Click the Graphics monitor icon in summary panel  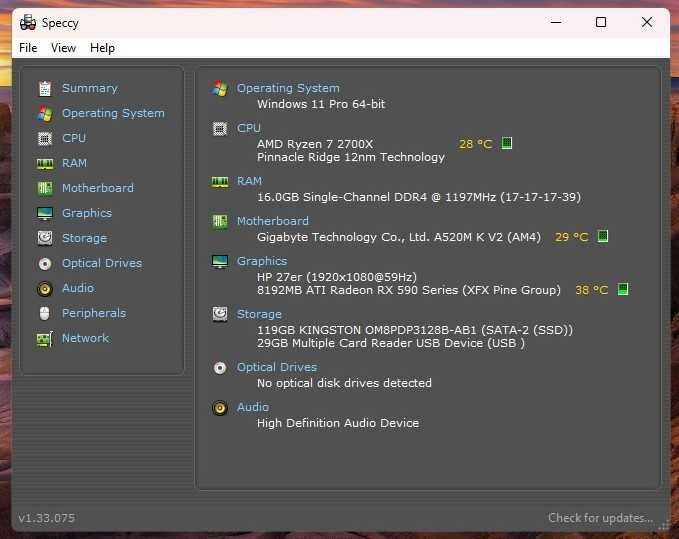tap(220, 261)
